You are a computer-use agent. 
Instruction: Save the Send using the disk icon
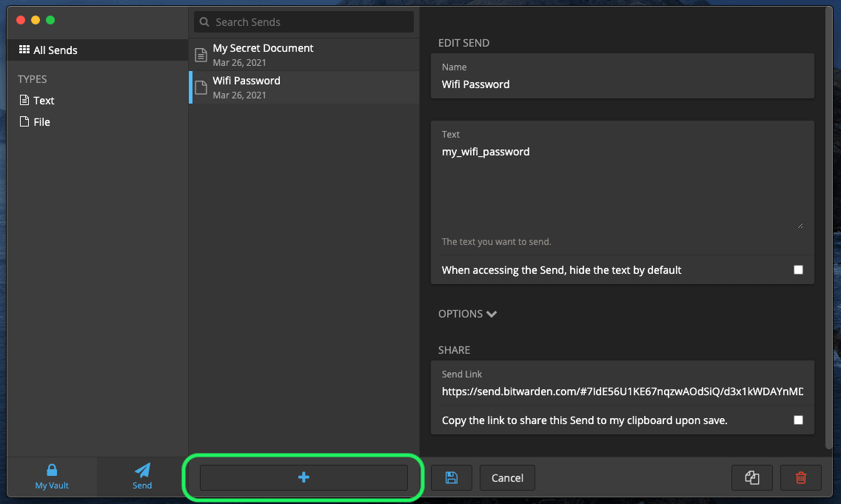point(452,477)
